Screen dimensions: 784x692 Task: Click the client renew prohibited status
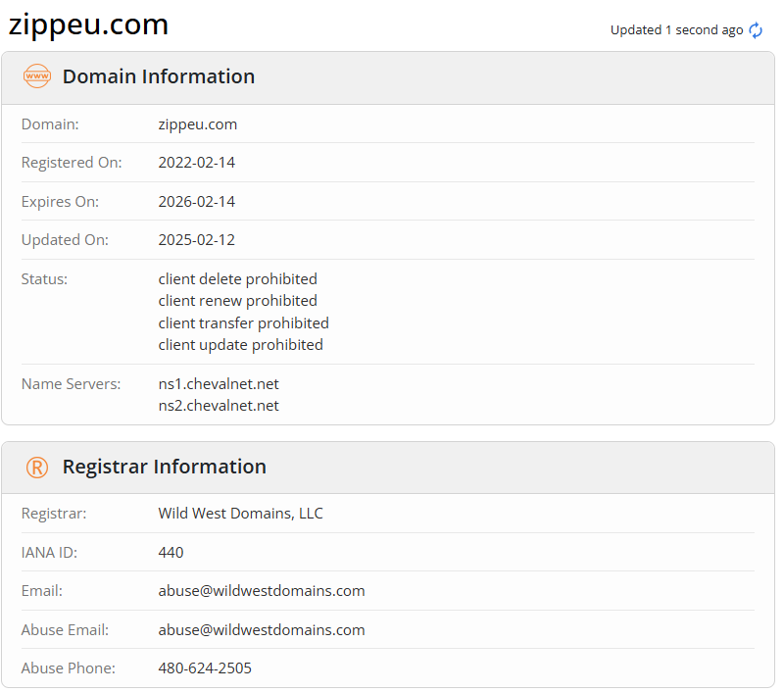(x=237, y=301)
